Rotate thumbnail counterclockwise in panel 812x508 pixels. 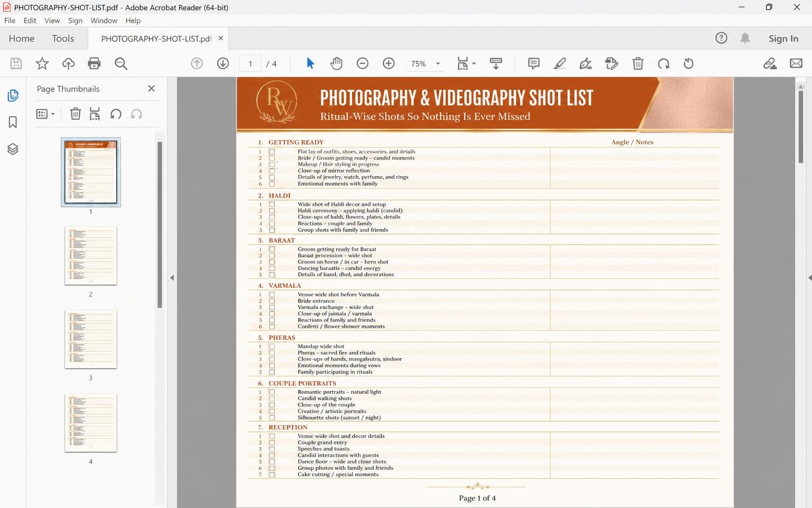tap(116, 114)
